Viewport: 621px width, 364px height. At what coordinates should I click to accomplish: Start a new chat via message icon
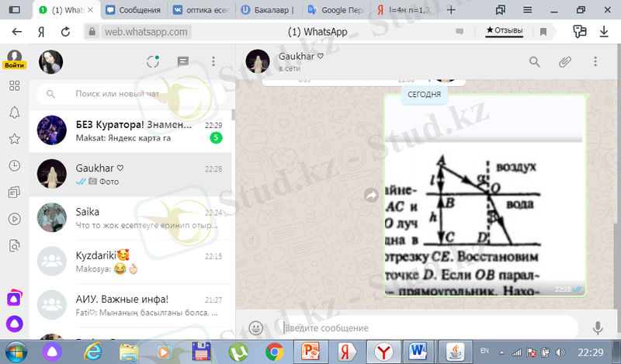pyautogui.click(x=182, y=61)
